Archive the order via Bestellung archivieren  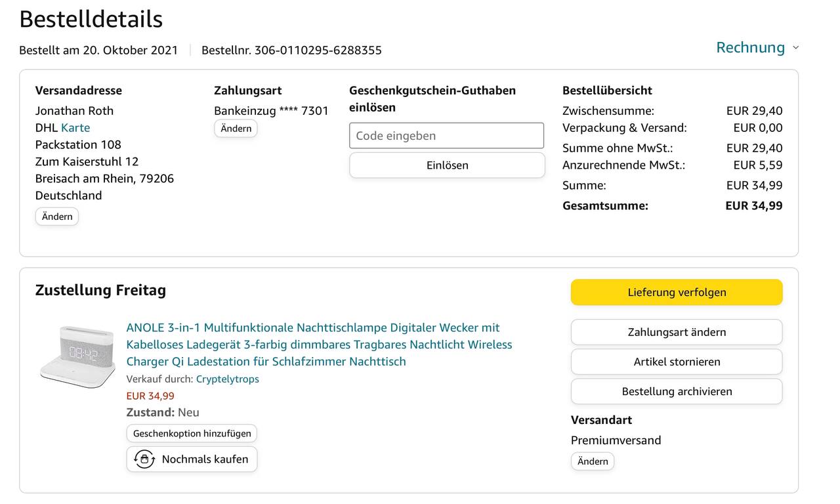(x=677, y=391)
